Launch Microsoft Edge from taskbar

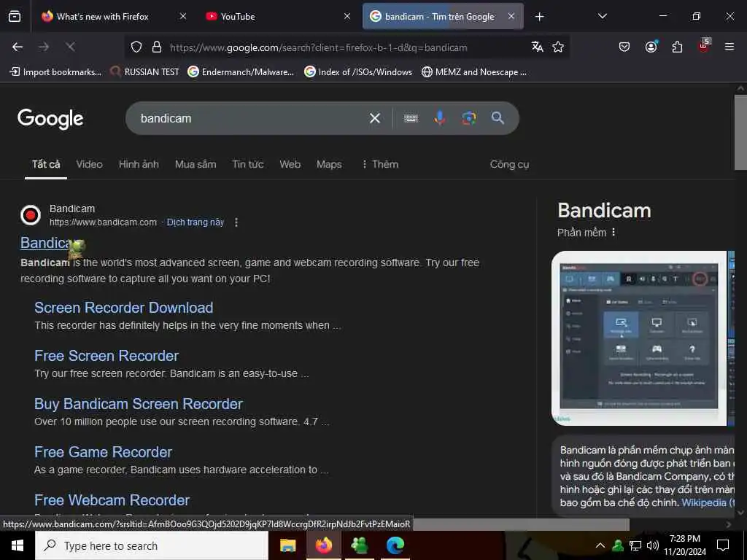(395, 545)
